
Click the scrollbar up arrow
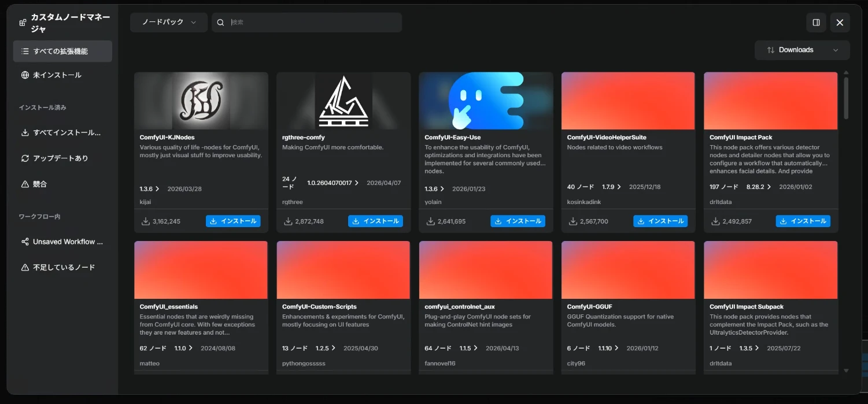(846, 72)
